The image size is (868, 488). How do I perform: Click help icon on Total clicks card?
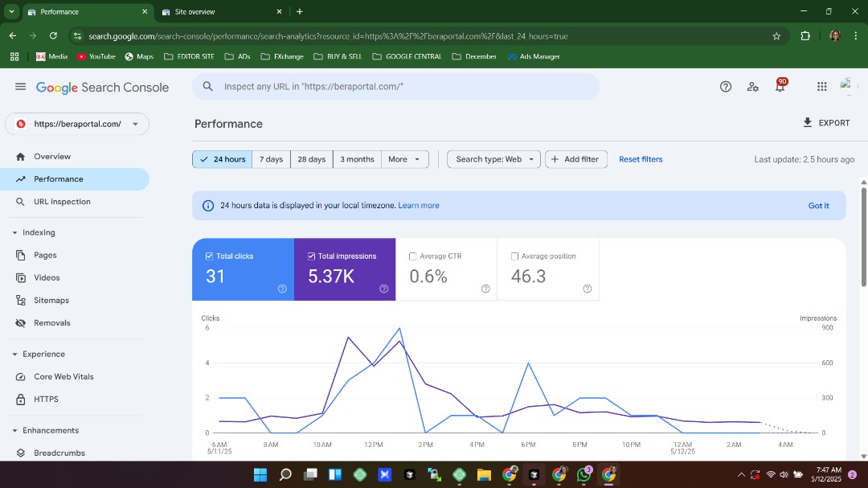282,289
